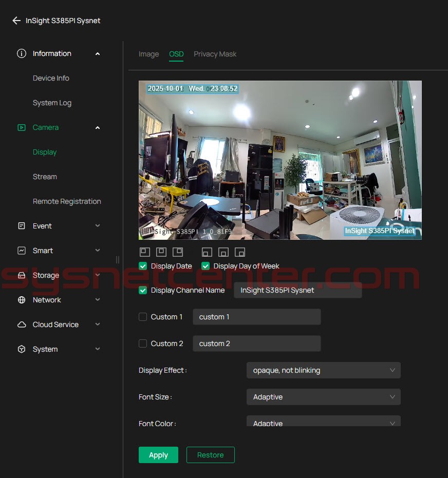Screen dimensions: 448x478
Task: Select the top-right OSD position icon
Action: point(177,252)
